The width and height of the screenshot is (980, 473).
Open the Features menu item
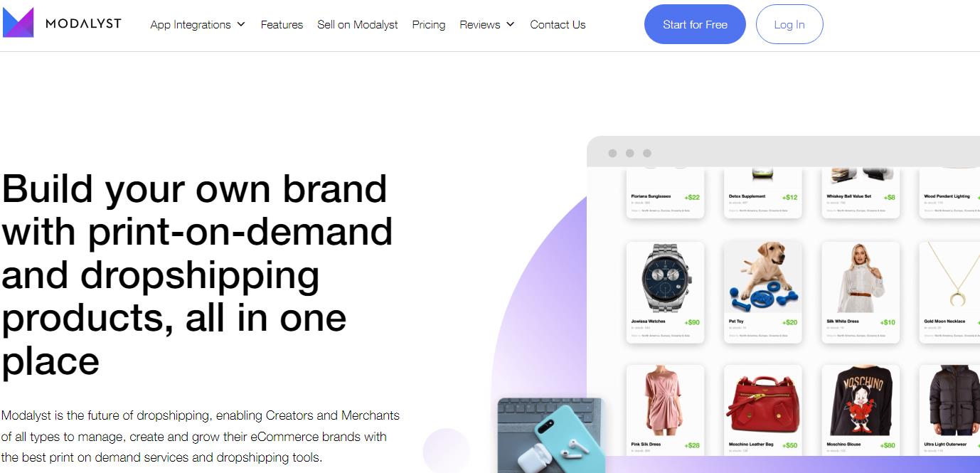pyautogui.click(x=282, y=24)
